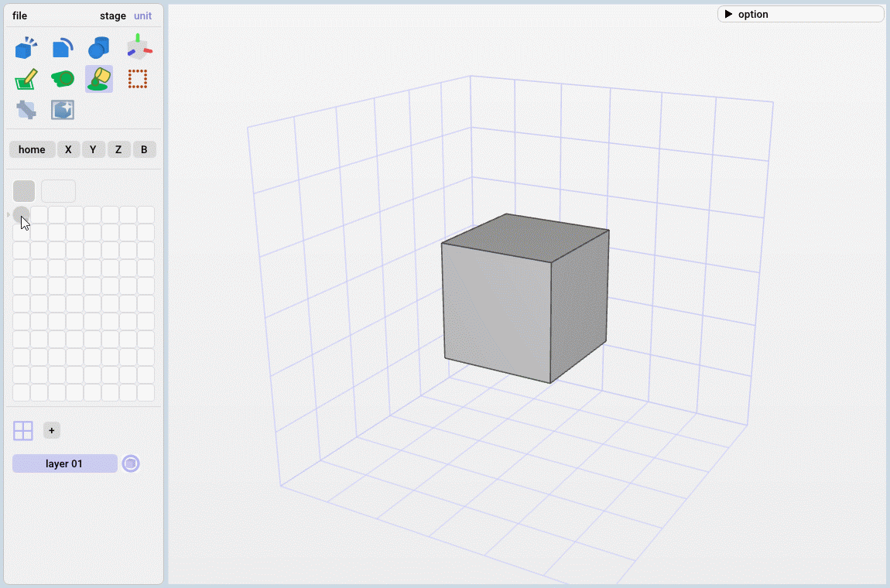Screen dimensions: 890x588
Task: Toggle layer 01 visibility circle
Action: tap(131, 463)
